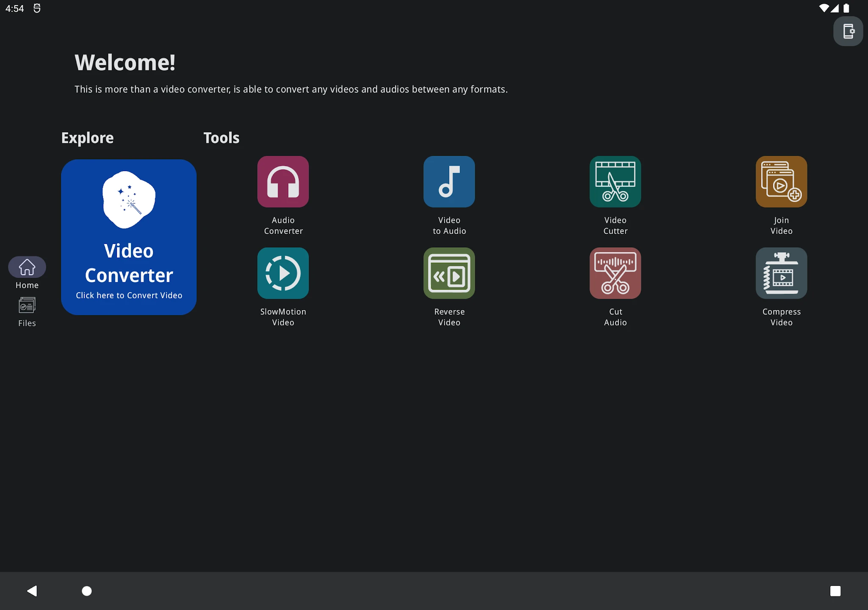868x610 pixels.
Task: Open the device settings icon at top right
Action: click(x=848, y=31)
